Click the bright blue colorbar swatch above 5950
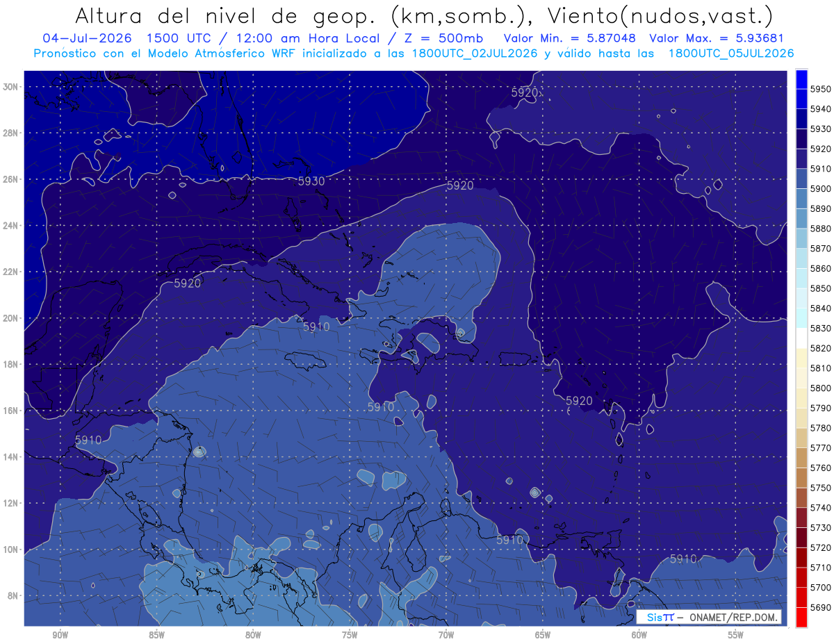The width and height of the screenshot is (834, 644). coord(801,79)
